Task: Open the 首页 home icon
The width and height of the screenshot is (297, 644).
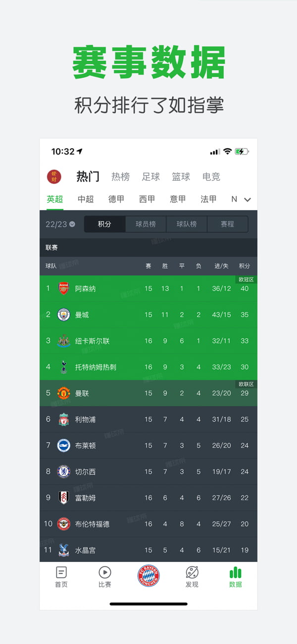Action: point(61,573)
